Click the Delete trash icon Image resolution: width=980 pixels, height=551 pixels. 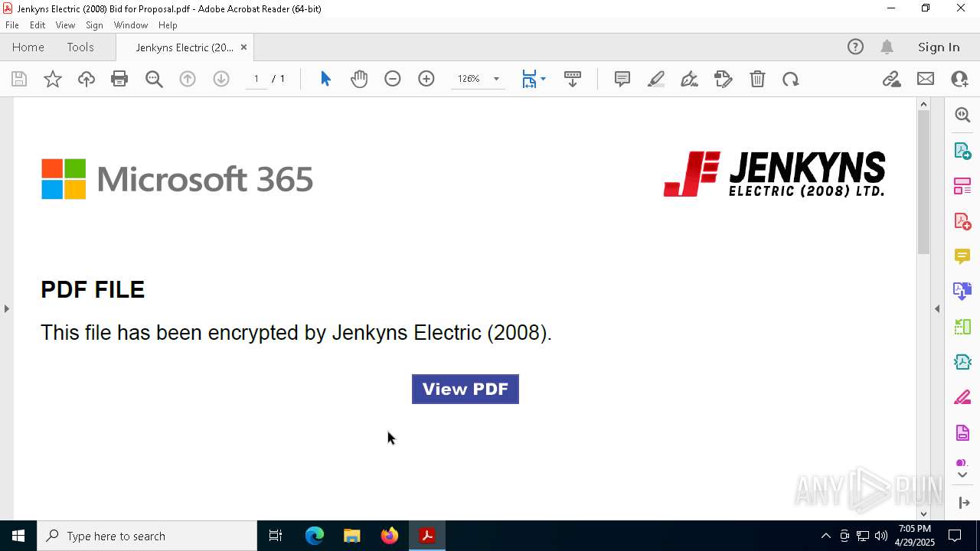757,79
